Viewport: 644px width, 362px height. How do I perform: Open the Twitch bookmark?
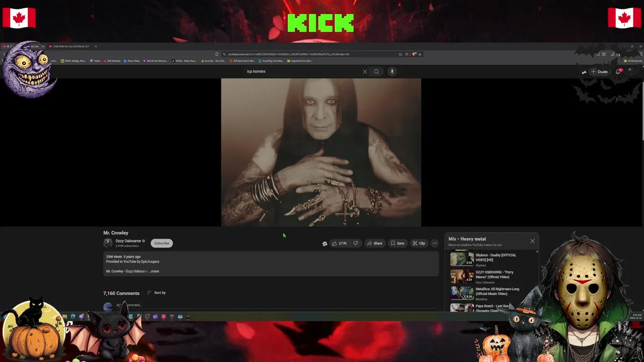tap(96, 61)
